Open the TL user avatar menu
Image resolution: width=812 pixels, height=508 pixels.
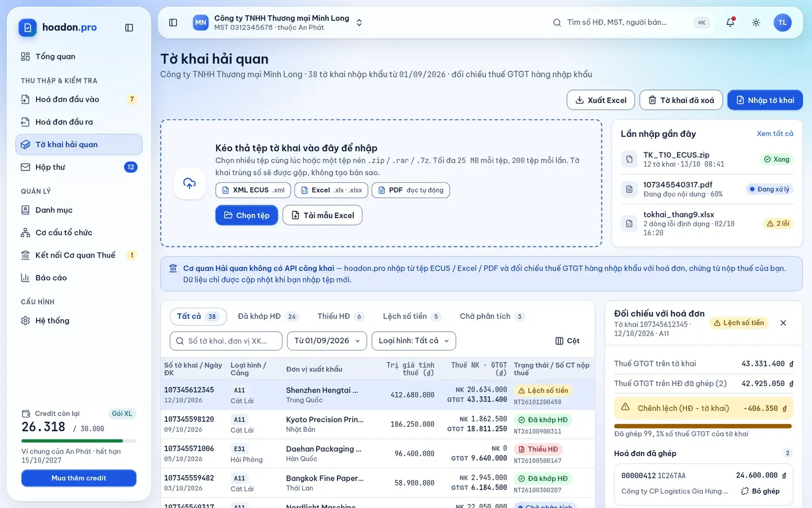(783, 22)
